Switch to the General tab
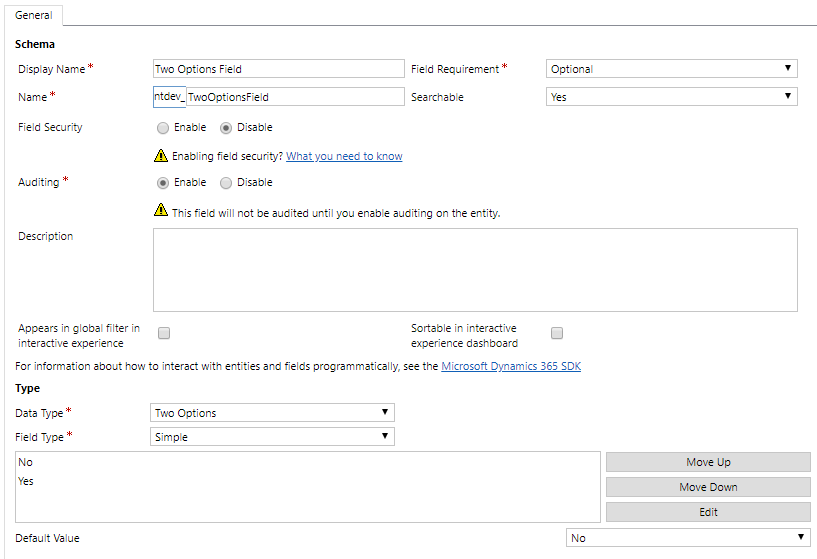Image resolution: width=817 pixels, height=559 pixels. 34,15
